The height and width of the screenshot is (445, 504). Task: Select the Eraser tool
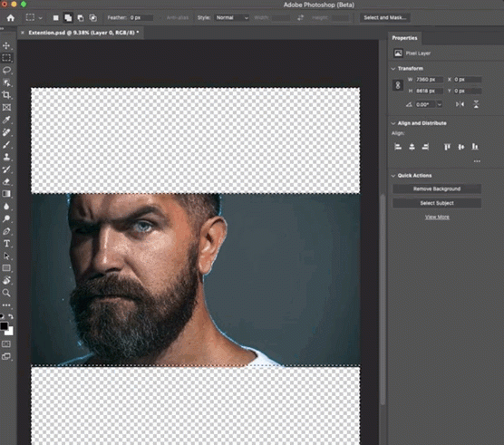click(x=6, y=181)
